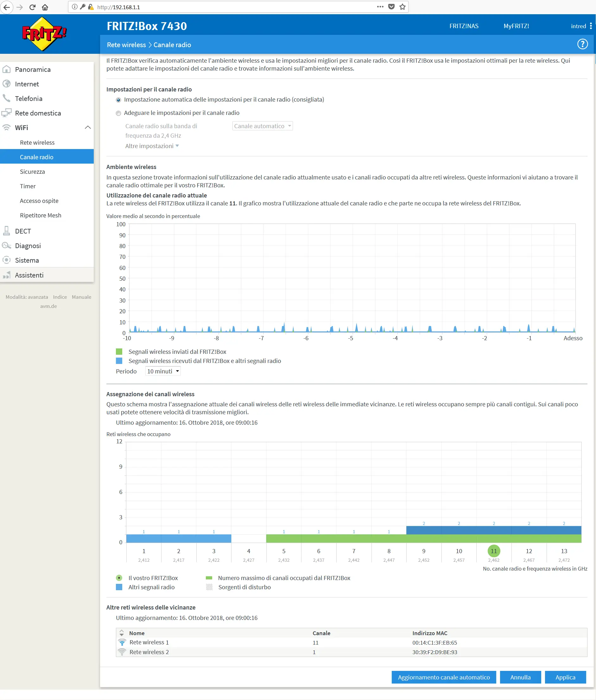Click the FRITZ! logo
The image size is (596, 700).
pos(44,34)
